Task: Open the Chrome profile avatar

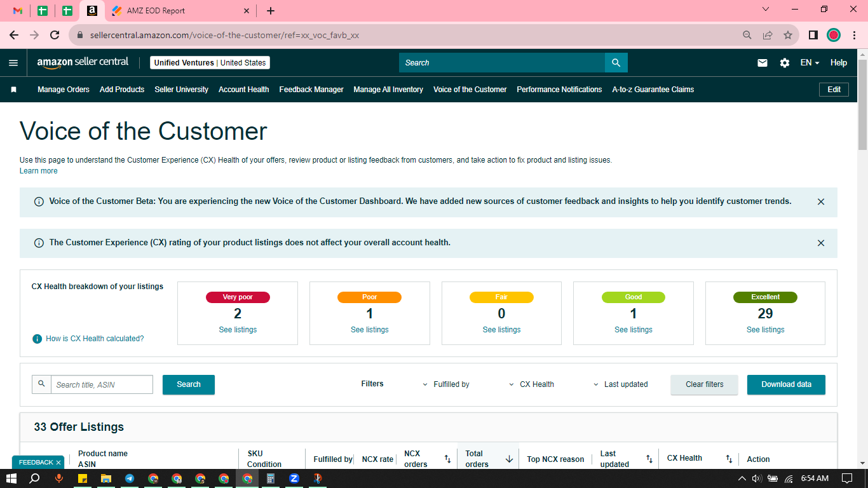Action: click(x=834, y=35)
